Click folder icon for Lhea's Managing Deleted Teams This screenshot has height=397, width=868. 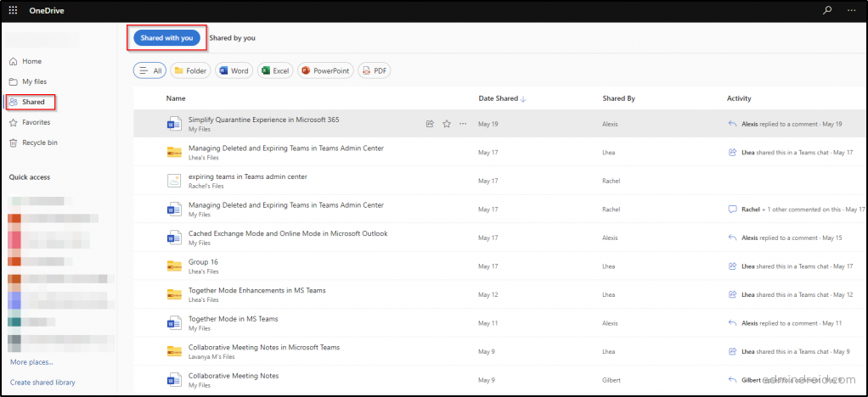tap(174, 152)
